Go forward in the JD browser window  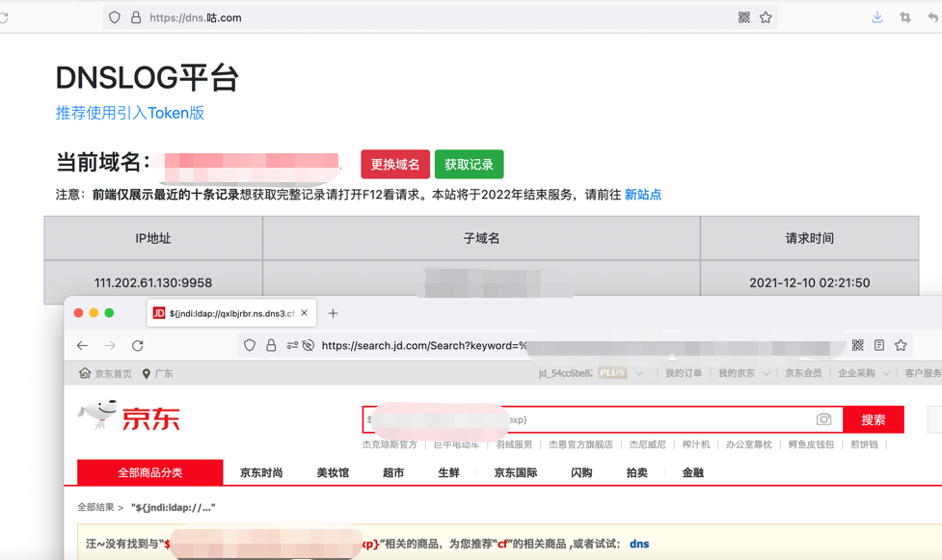coord(110,345)
